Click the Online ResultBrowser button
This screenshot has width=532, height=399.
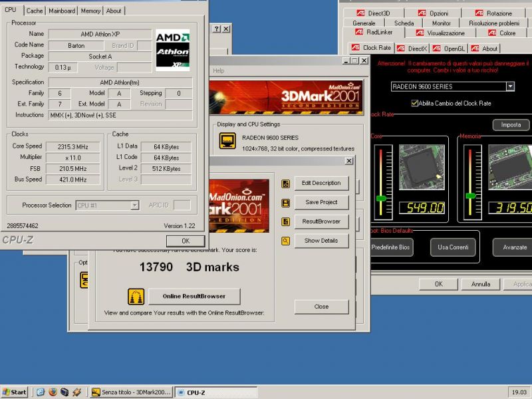(x=194, y=296)
